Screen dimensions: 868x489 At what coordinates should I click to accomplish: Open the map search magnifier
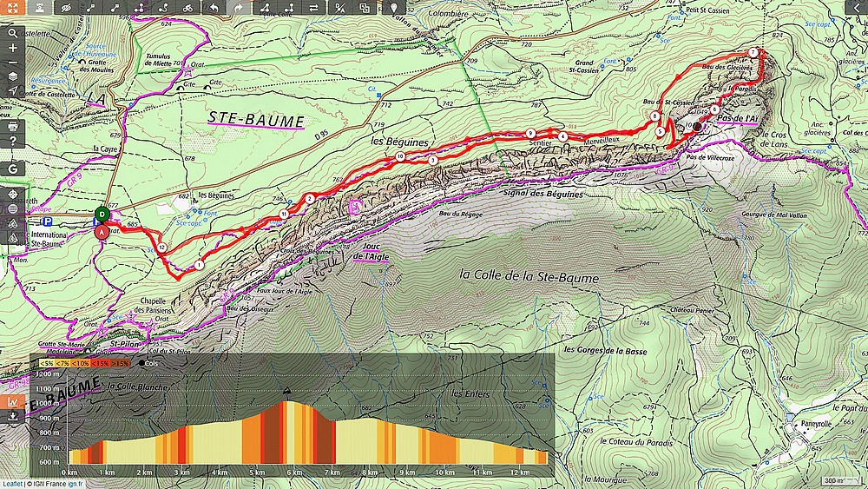[13, 33]
